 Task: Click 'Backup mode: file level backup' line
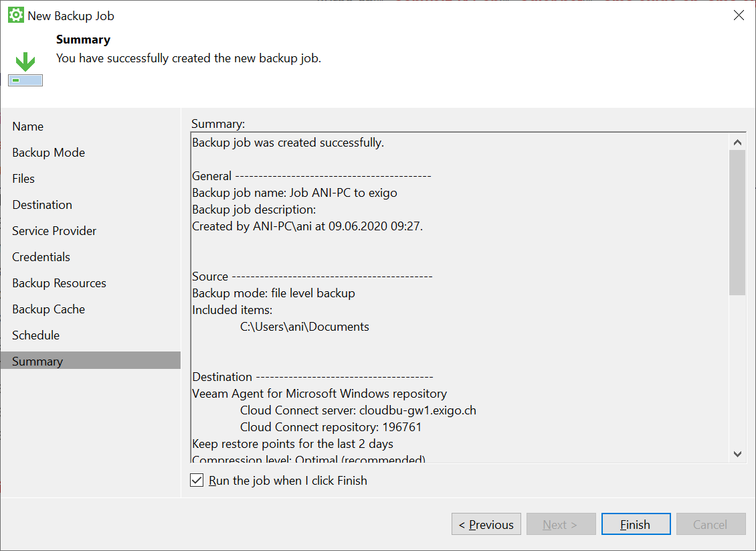point(274,293)
